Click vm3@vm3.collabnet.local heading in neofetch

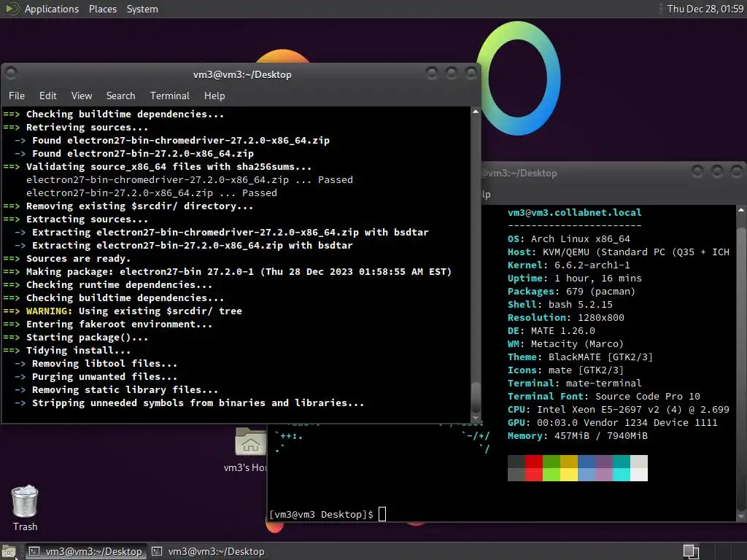575,212
